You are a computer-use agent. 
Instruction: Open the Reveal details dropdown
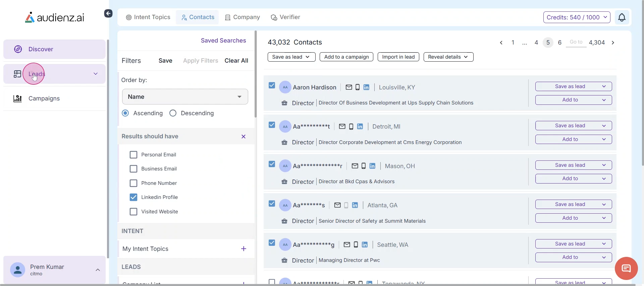pos(448,57)
